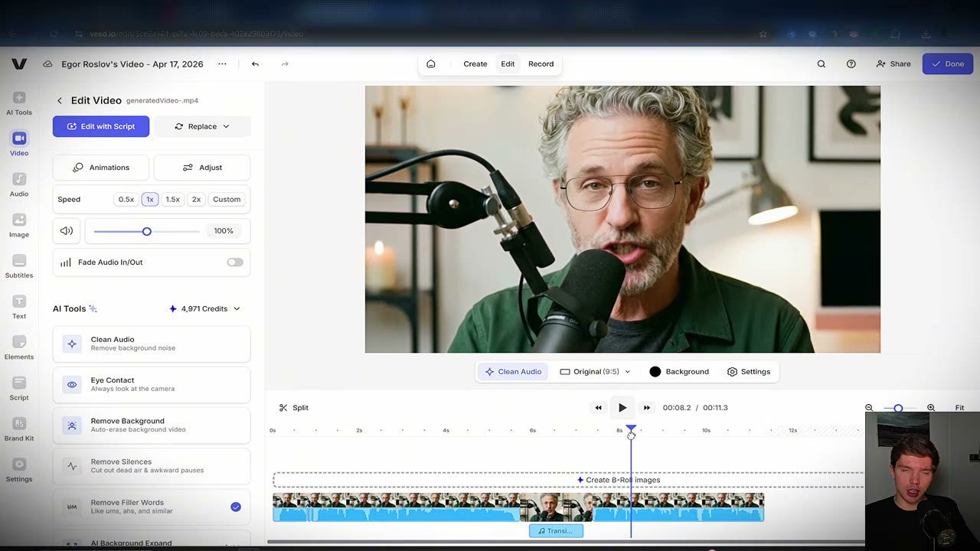
Task: Open help question mark icon
Action: [x=851, y=64]
